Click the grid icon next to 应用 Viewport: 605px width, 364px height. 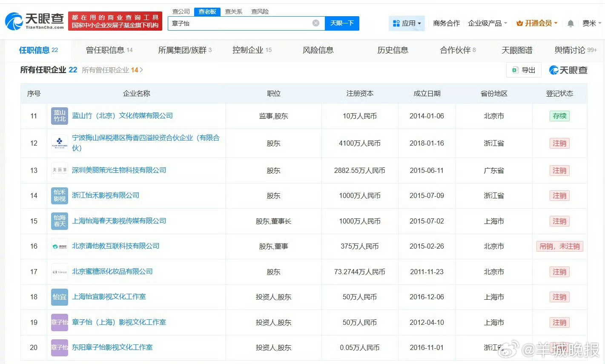(396, 23)
